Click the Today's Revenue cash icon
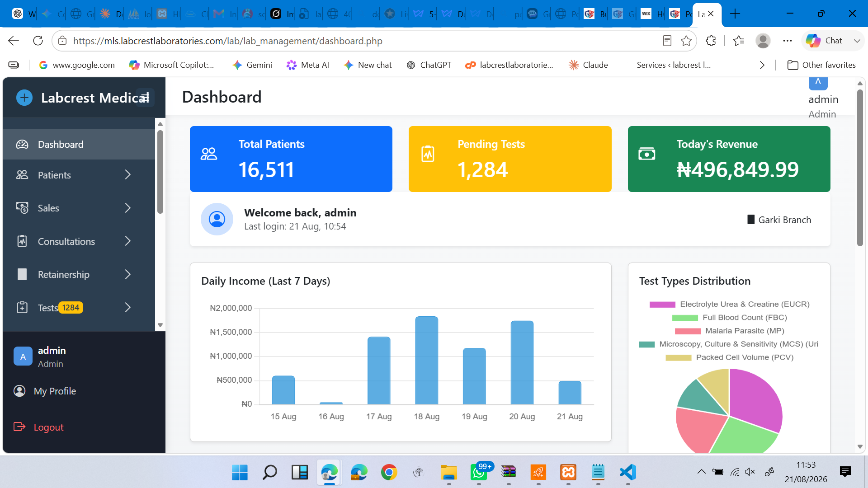 click(x=647, y=154)
